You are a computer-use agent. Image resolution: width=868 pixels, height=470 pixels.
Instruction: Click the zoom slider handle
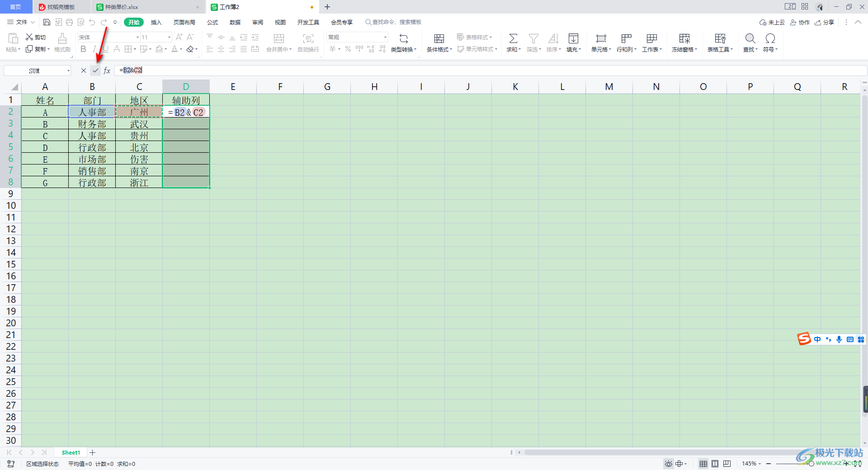811,464
